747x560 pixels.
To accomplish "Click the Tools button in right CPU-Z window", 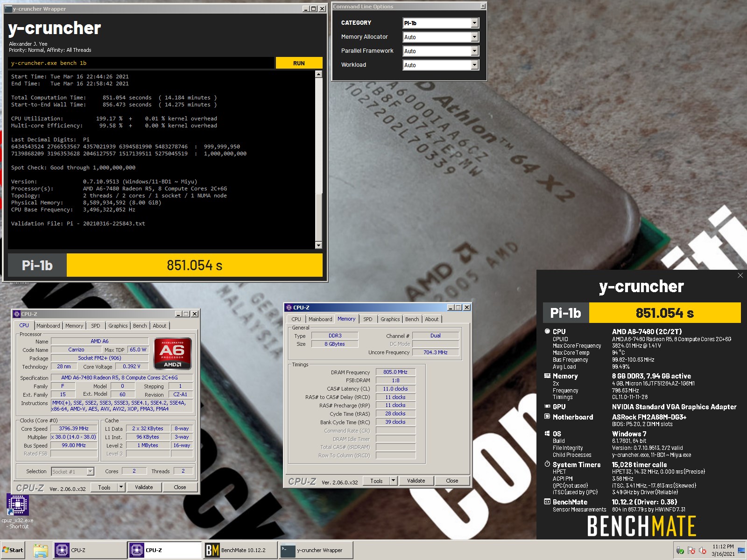I will click(377, 481).
